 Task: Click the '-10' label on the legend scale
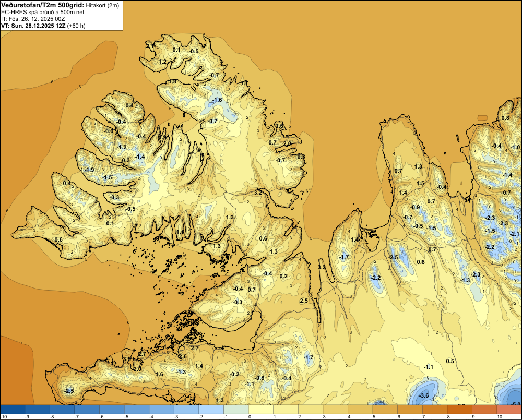4,417
